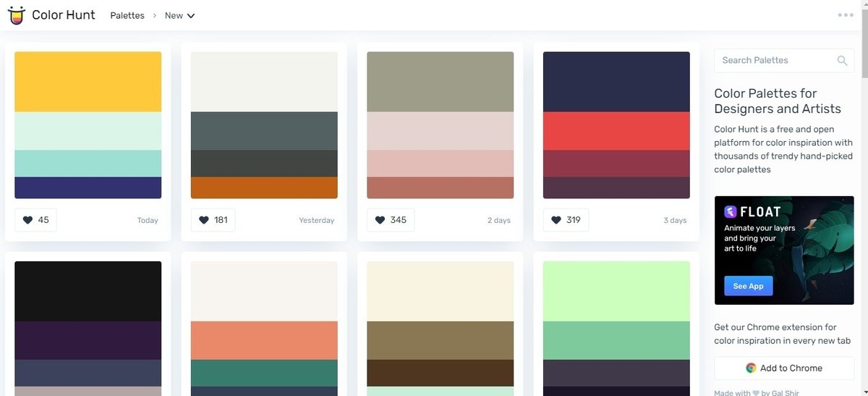Click the Color Hunt title text
868x396 pixels.
click(64, 14)
